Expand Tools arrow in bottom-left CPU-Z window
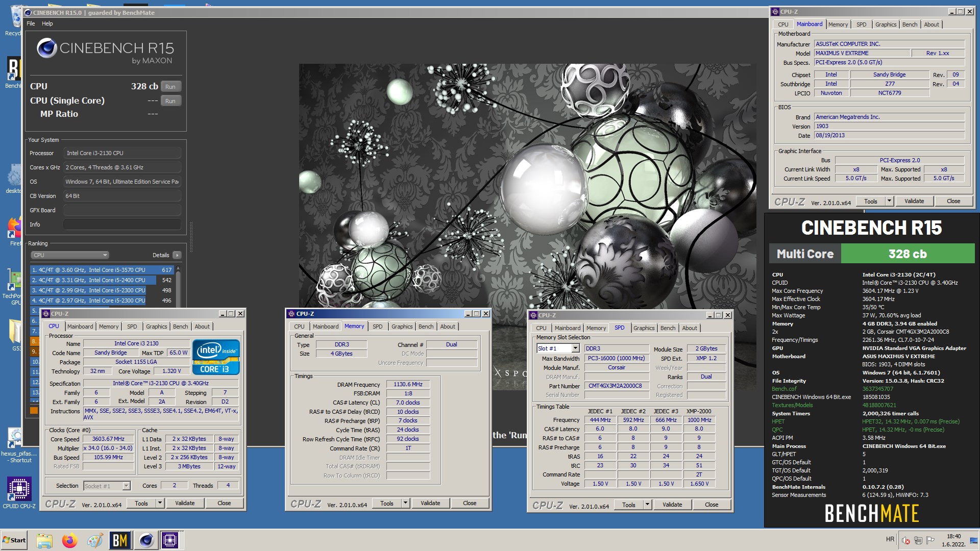This screenshot has width=980, height=551. pyautogui.click(x=160, y=503)
